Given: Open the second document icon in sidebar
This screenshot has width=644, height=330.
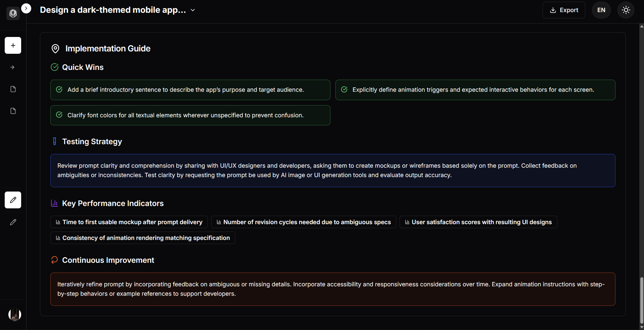Looking at the screenshot, I should click(13, 111).
